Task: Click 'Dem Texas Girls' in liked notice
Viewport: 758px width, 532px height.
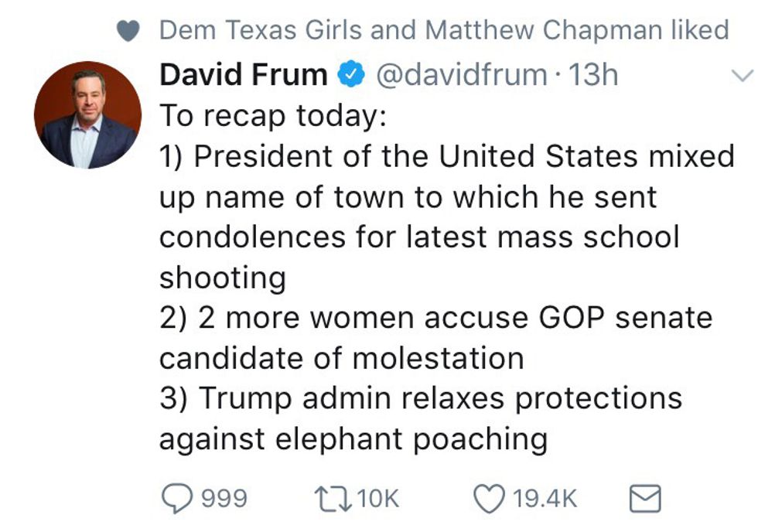Action: coord(261,30)
